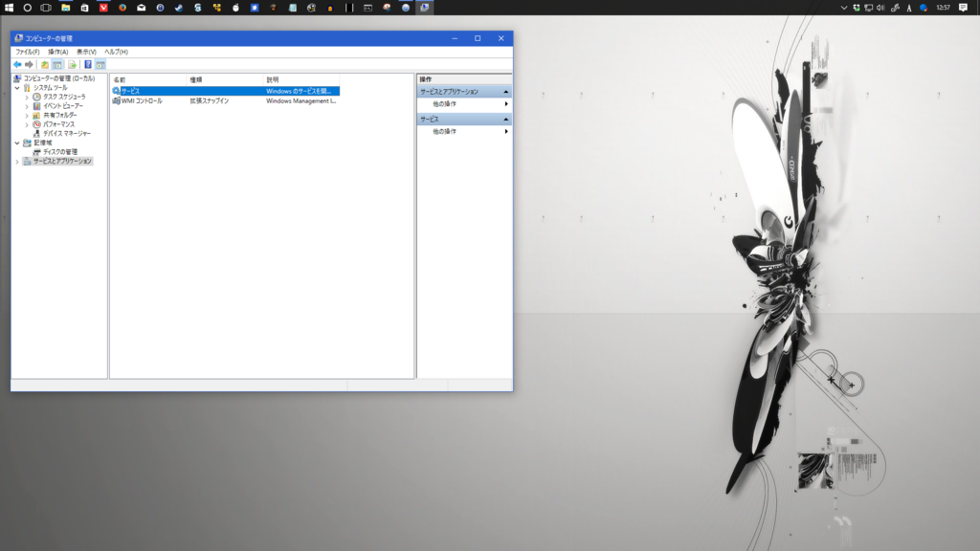Click the Export list toolbar icon

point(72,64)
